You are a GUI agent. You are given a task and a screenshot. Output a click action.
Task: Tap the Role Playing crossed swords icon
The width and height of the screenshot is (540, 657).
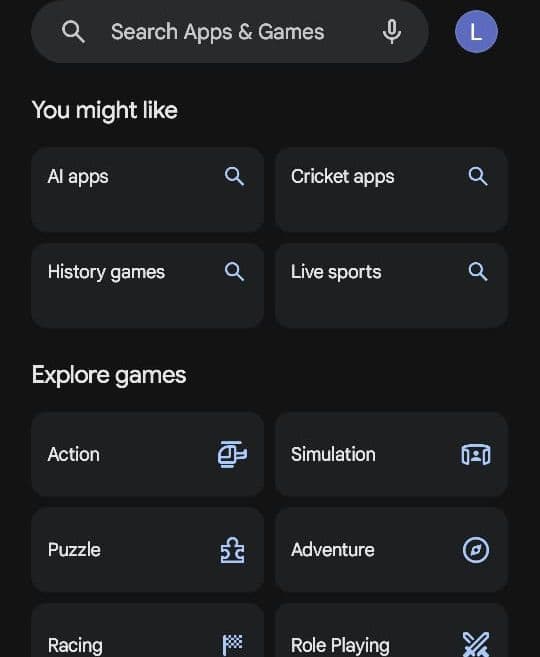click(x=476, y=644)
